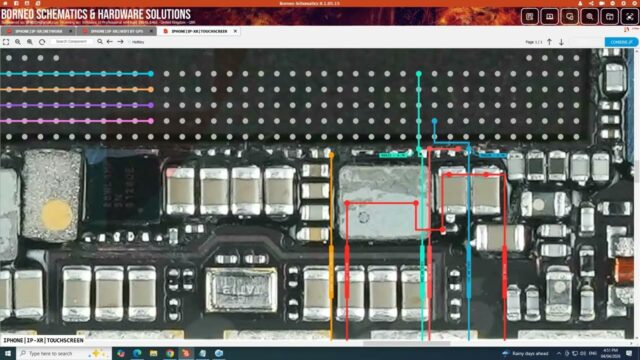Go back with the left arrow icon
Screen dimensions: 640x360
pos(110,42)
